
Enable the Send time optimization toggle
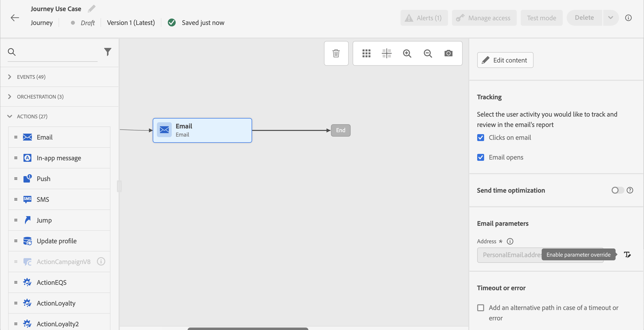coord(617,190)
